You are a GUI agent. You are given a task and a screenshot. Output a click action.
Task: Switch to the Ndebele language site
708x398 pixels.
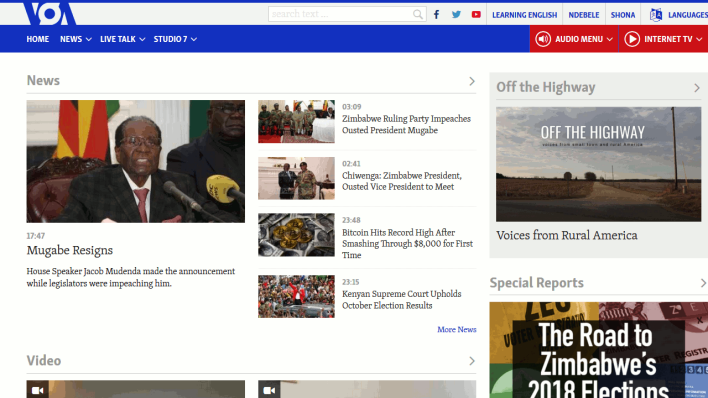(x=583, y=15)
